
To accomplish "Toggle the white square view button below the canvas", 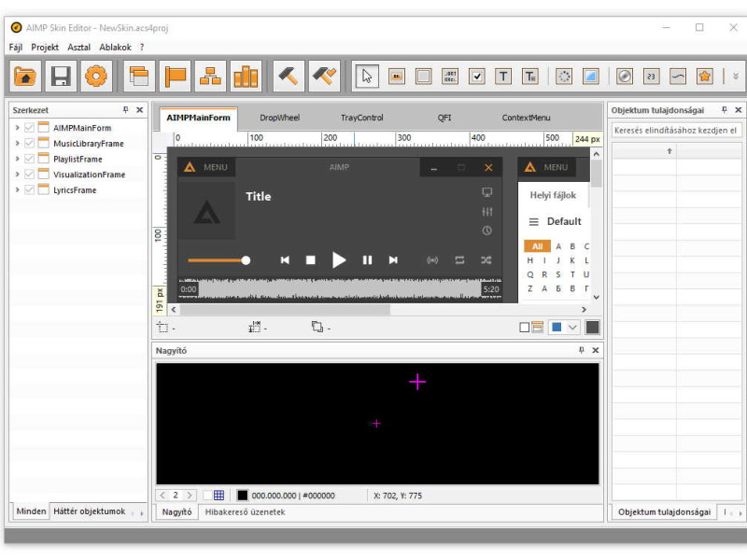I will click(524, 328).
